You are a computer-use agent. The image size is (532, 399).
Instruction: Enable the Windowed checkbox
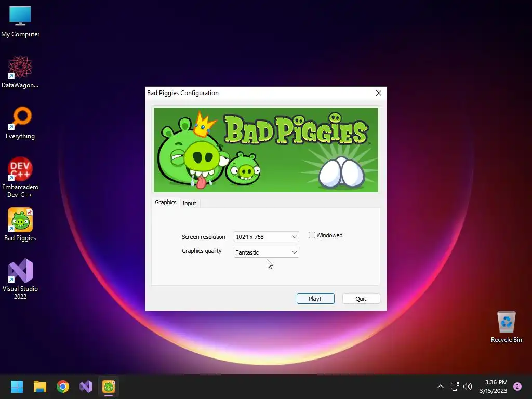[312, 235]
